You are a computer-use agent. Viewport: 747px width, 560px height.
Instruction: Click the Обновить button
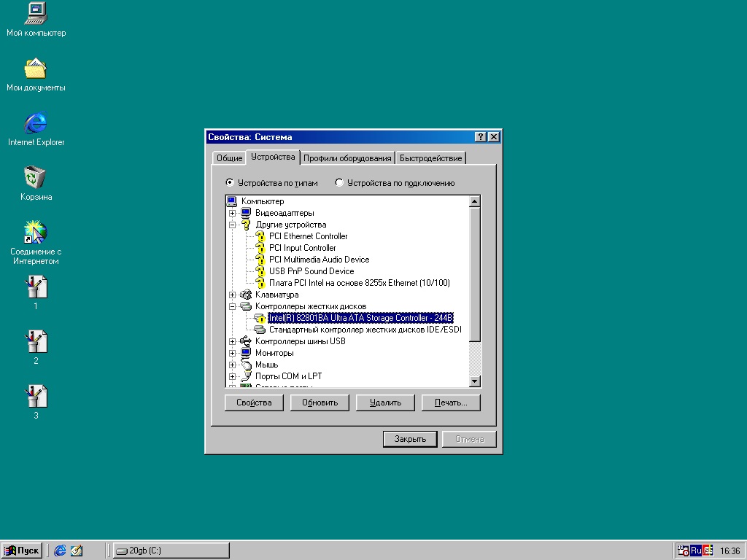point(320,402)
